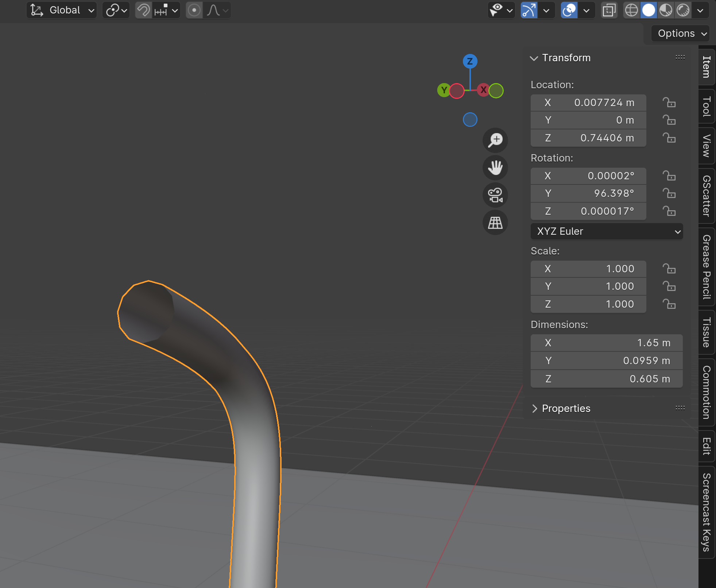Click the Scale X field
The height and width of the screenshot is (588, 716).
click(x=588, y=269)
